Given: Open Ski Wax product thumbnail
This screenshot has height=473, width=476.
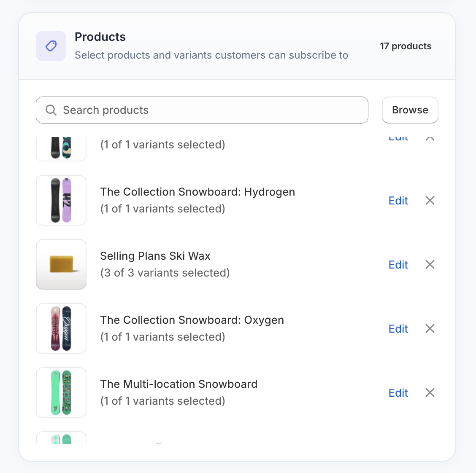Looking at the screenshot, I should point(61,264).
